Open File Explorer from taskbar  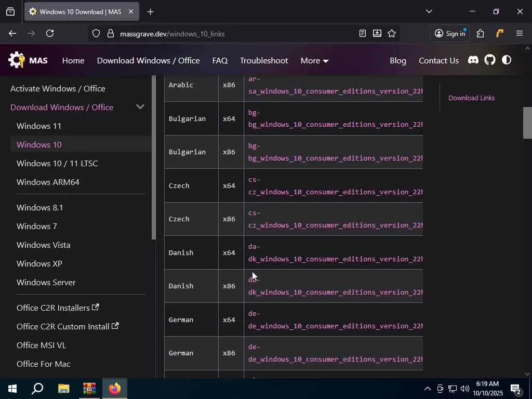click(x=63, y=389)
